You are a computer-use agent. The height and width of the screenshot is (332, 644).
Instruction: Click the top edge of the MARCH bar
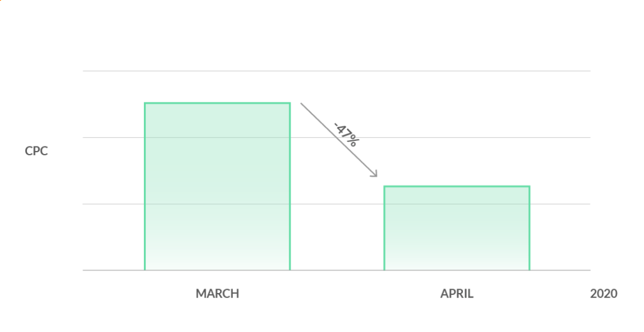[x=217, y=103]
